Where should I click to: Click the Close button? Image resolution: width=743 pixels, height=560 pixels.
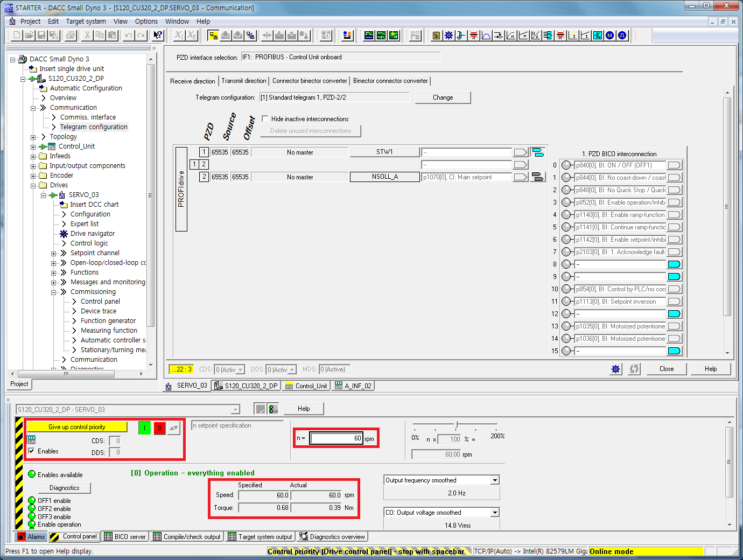667,369
